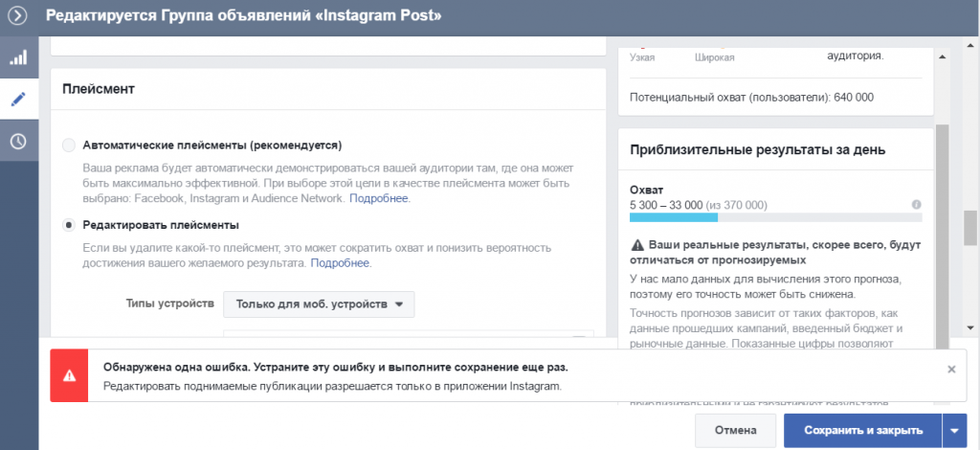Open Подробнее link under automatic placements
Image resolution: width=980 pixels, height=450 pixels.
(x=378, y=199)
